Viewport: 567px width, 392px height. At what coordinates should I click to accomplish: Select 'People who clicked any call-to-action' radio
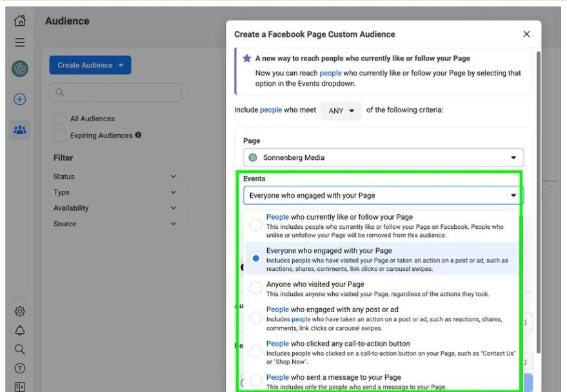coord(256,351)
